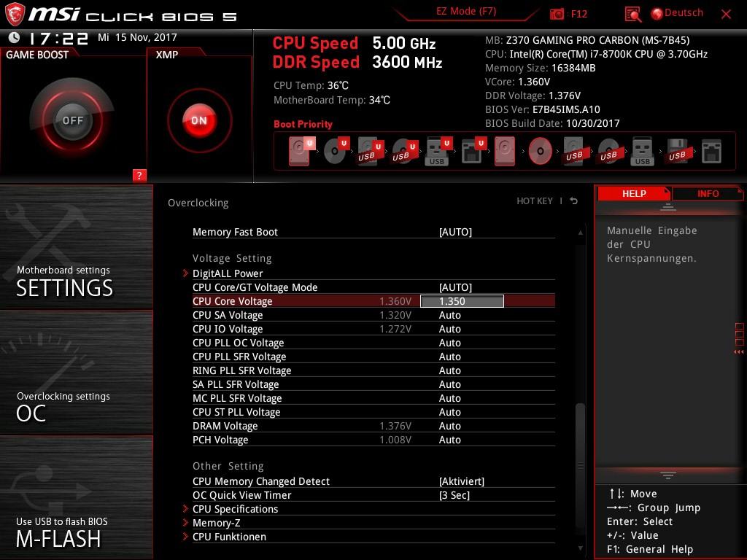Click the F12 screenshot label

(x=578, y=14)
